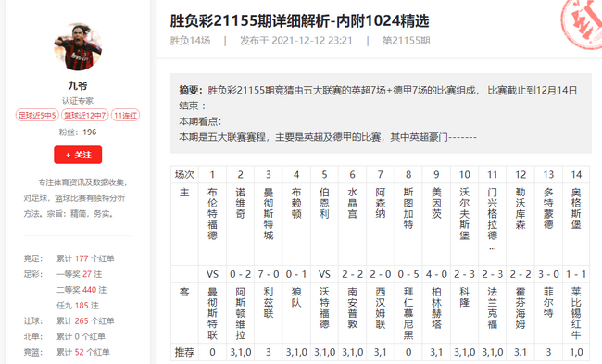The width and height of the screenshot is (602, 364).
Task: Click the 1,0 recommendation for match 14
Action: 576,352
